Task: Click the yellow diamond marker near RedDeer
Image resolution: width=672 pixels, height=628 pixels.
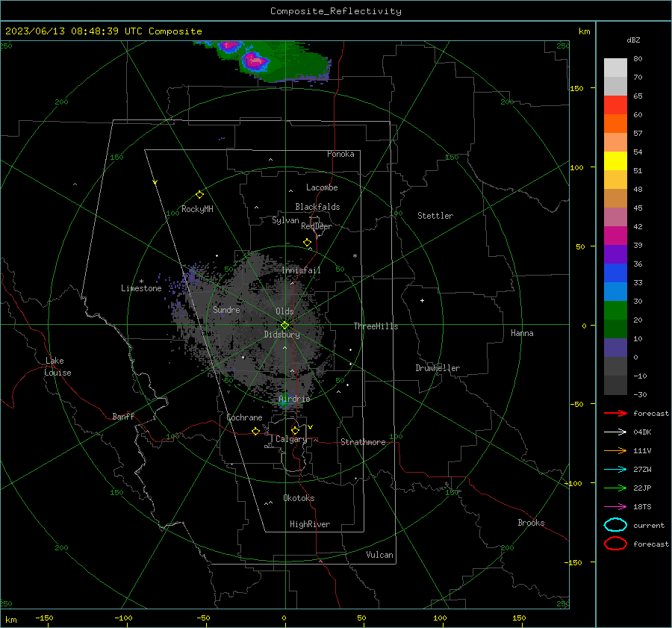Action: pyautogui.click(x=307, y=243)
